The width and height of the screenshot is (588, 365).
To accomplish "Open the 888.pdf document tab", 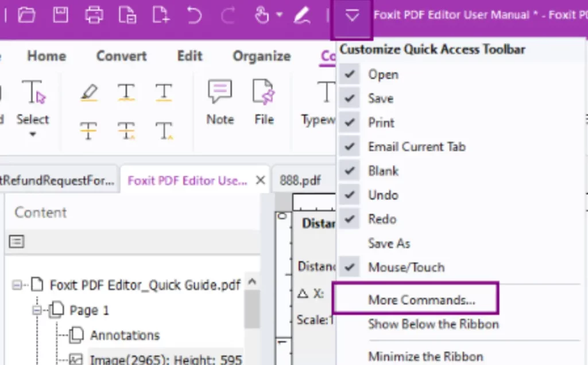I will pyautogui.click(x=300, y=180).
